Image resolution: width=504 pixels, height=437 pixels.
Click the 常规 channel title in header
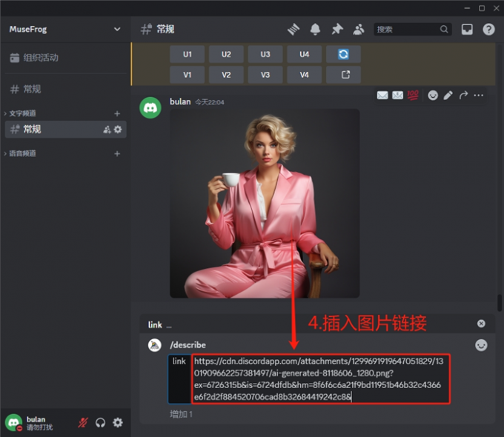165,29
